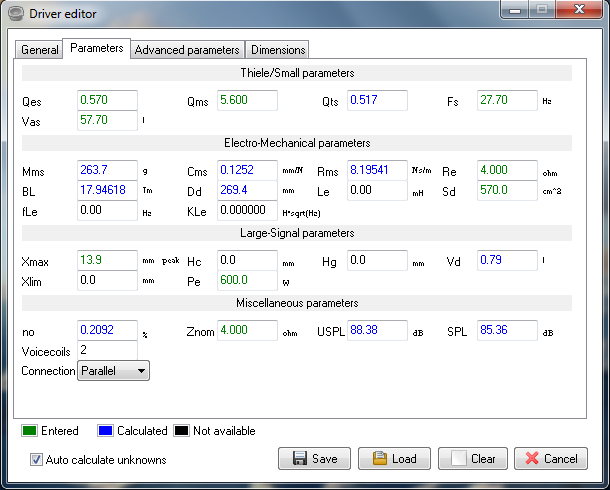Click the Cms compliance field
This screenshot has height=490, width=610.
point(247,170)
